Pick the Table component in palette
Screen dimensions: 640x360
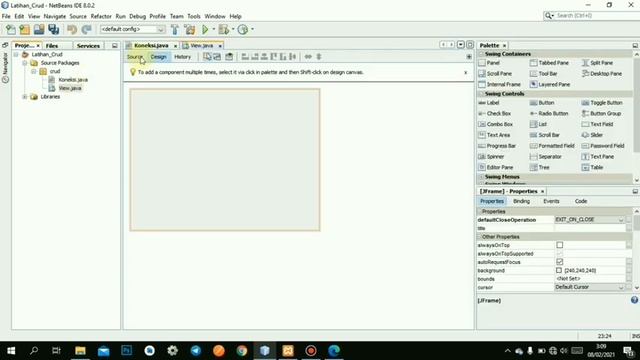[592, 167]
